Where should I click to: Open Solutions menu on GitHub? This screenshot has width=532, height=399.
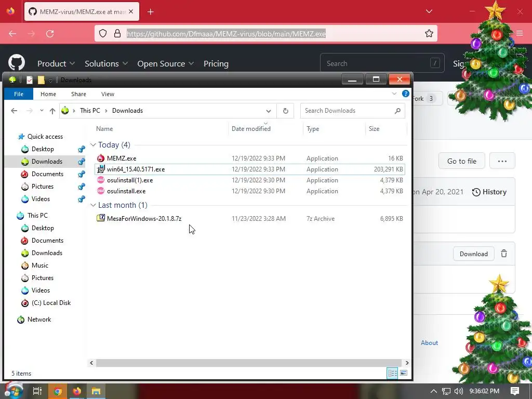[x=106, y=63]
